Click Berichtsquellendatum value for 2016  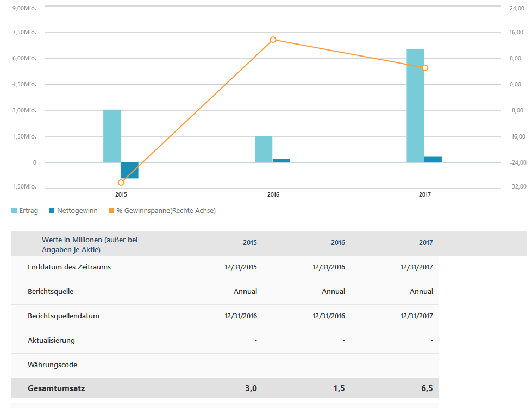tap(328, 316)
